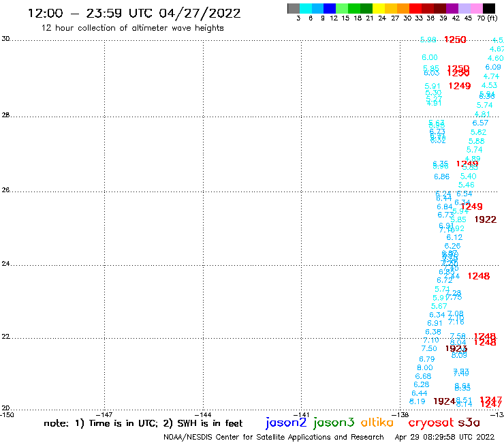
Task: Select the light green 15 ft legend swatch
Action: 342,8
